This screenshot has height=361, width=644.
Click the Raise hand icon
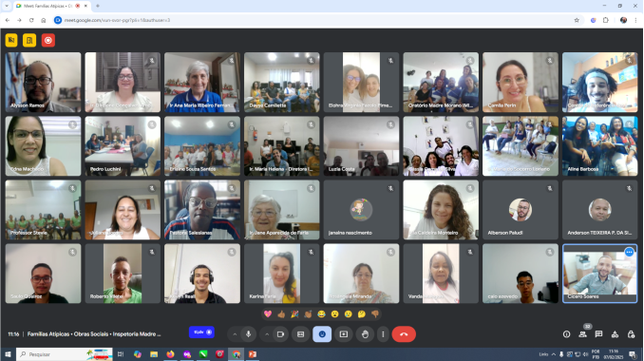(x=365, y=334)
